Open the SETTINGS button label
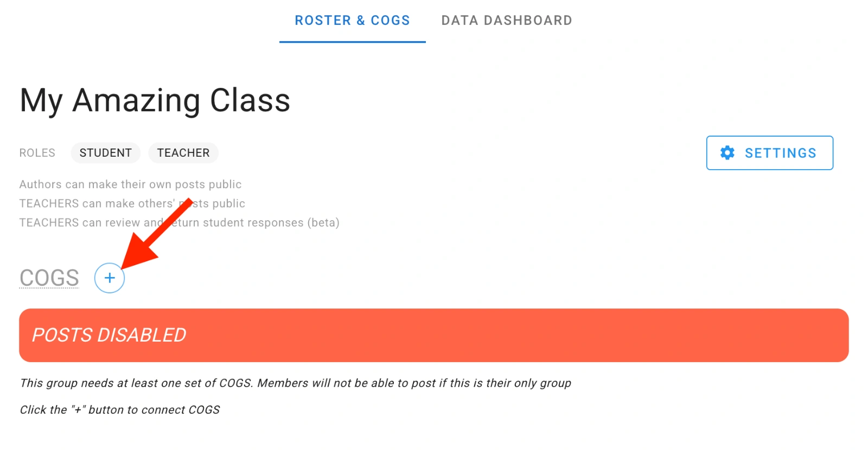 click(780, 153)
